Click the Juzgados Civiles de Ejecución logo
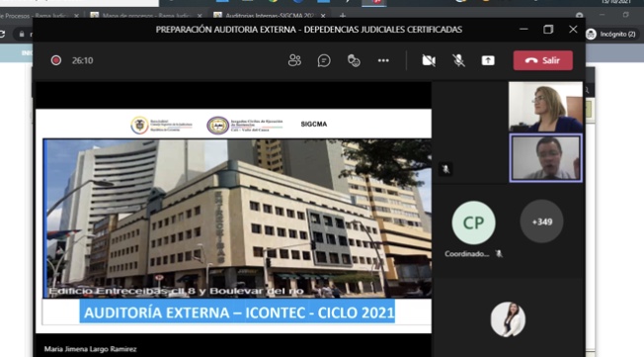This screenshot has height=357, width=644. 245,125
